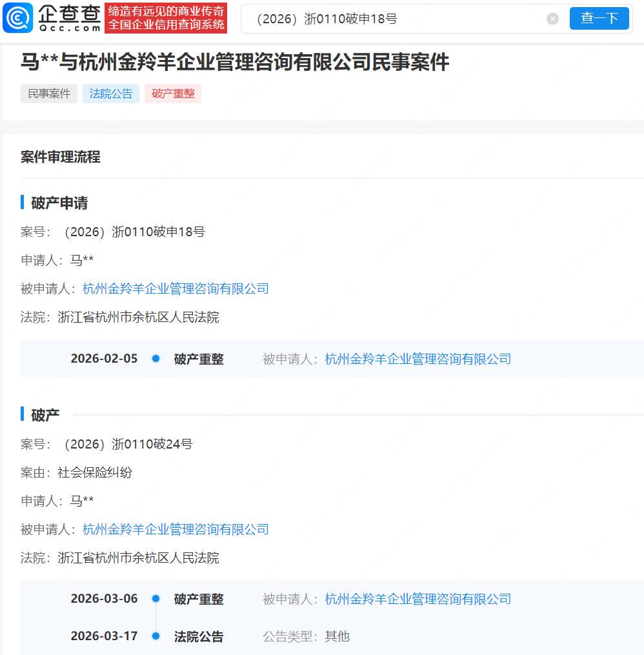644x655 pixels.
Task: Click the 破产申请 section heading
Action: click(59, 203)
